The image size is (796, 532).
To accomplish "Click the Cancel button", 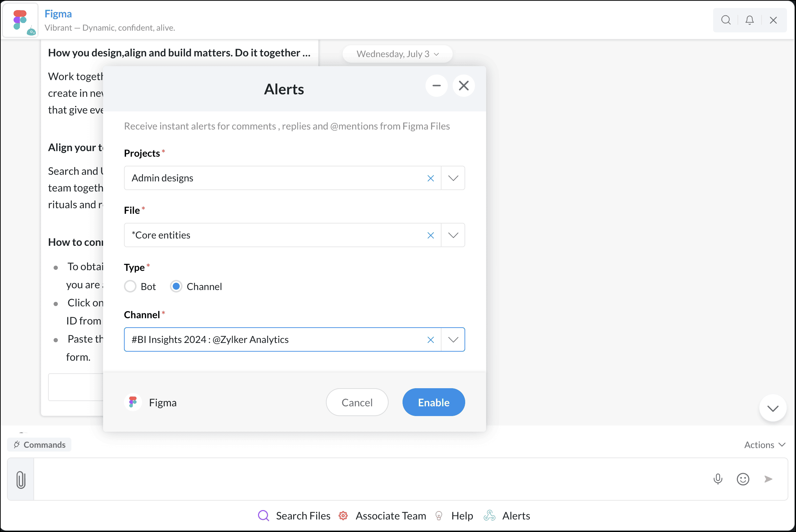I will pos(357,402).
